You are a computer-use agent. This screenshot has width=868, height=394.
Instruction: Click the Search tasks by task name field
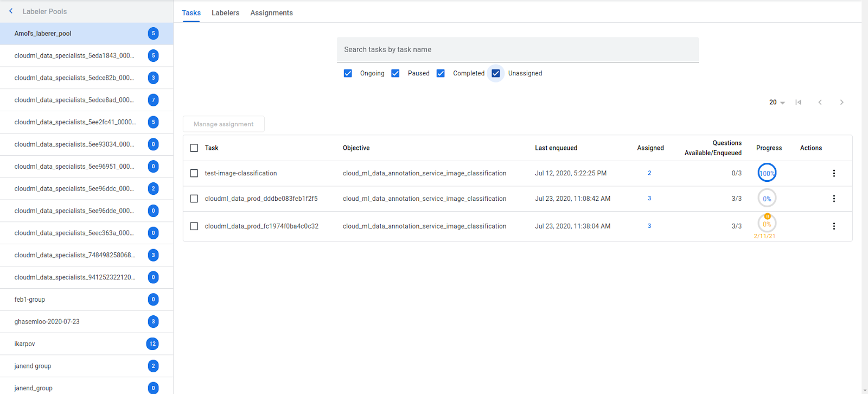coord(517,49)
